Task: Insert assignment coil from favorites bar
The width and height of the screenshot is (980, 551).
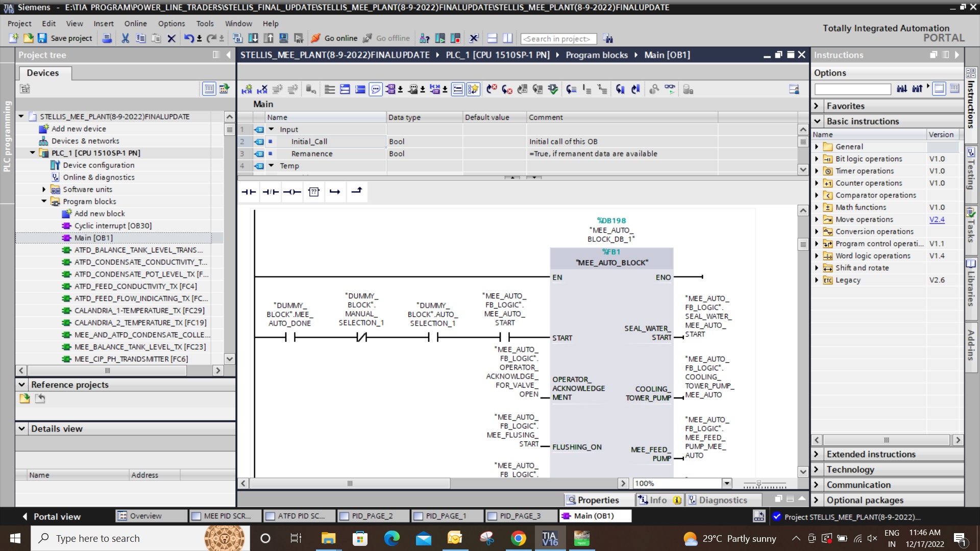Action: [x=292, y=192]
